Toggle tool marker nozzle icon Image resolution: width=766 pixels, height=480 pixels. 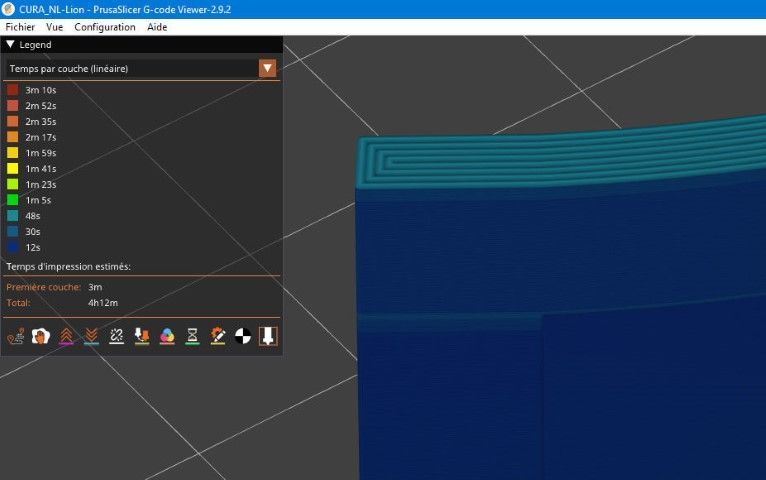268,336
